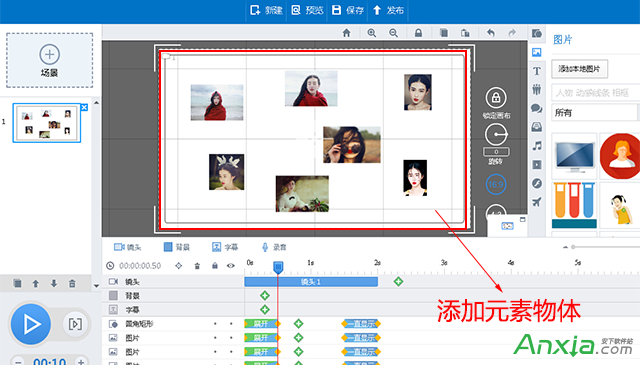Viewport: 640px width, 365px height.
Task: Click the copy scene icon below the scene list
Action: coord(17,283)
